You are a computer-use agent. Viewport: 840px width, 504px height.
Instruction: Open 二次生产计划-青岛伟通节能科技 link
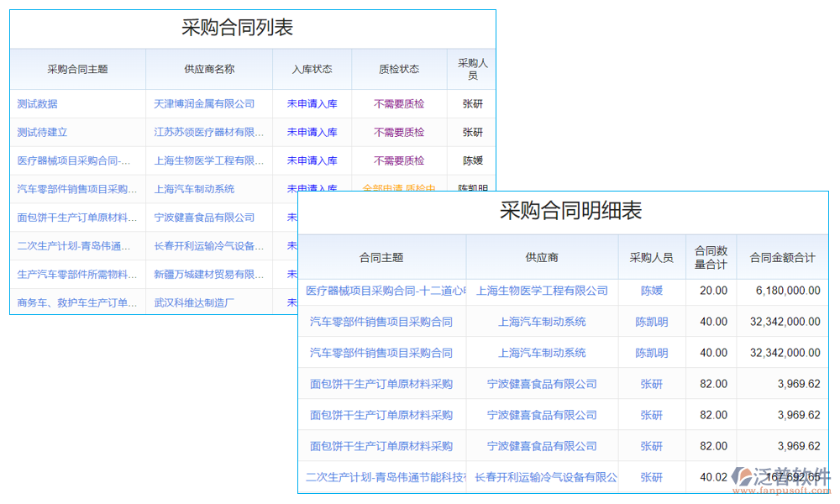383,477
